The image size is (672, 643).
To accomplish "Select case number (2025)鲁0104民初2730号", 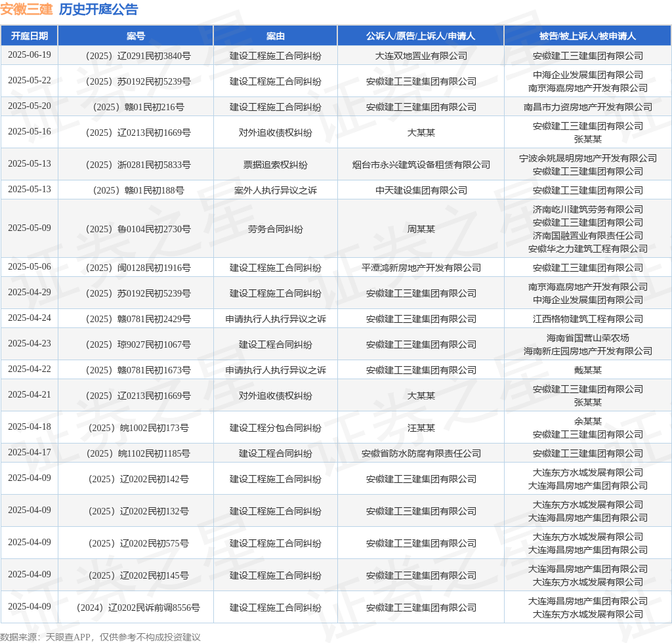I will (138, 229).
